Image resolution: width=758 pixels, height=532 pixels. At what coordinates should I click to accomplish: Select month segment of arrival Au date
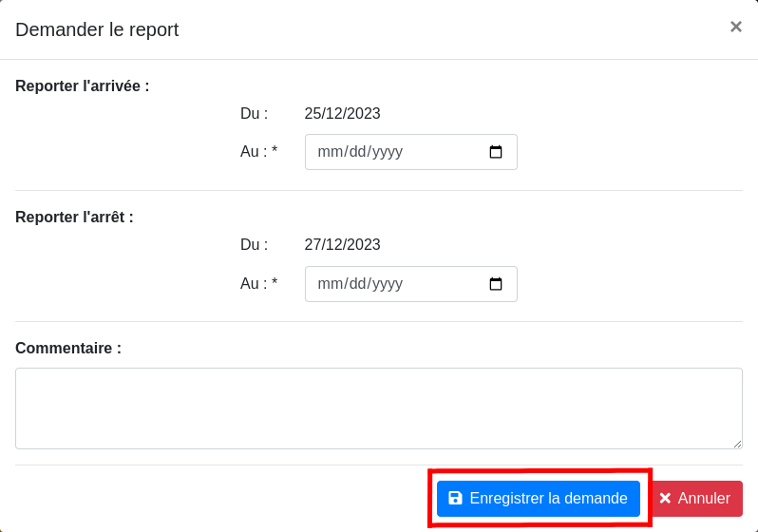click(x=329, y=152)
